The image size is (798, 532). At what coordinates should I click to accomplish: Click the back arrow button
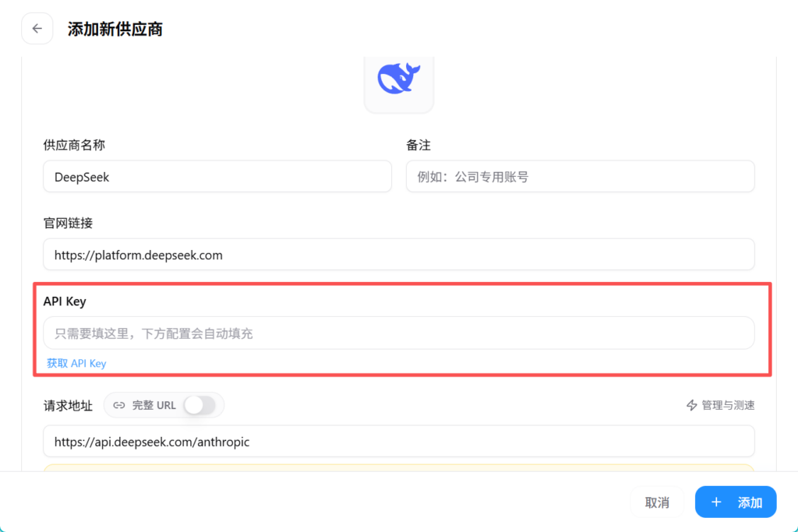[37, 29]
